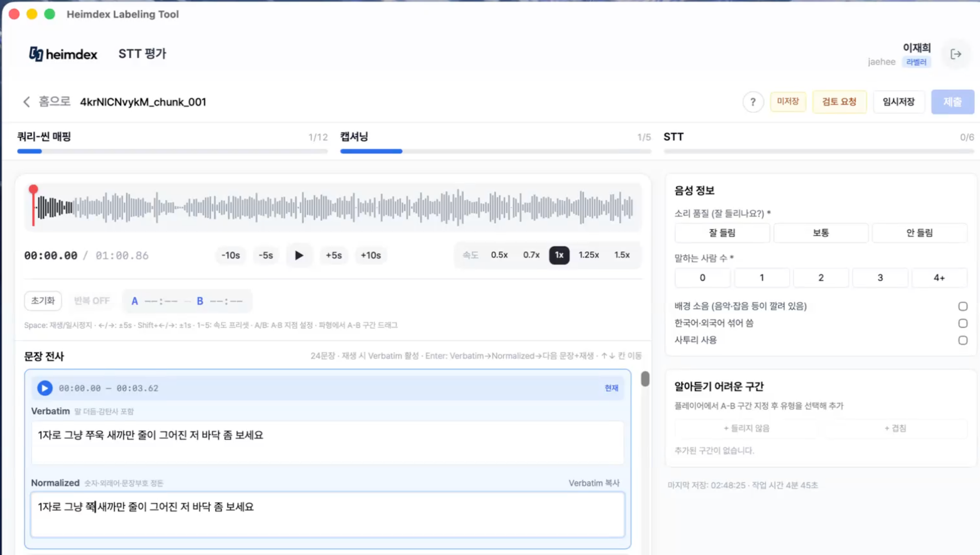Set number of speakers to 1
Screen dimensions: 980x555
tap(761, 278)
